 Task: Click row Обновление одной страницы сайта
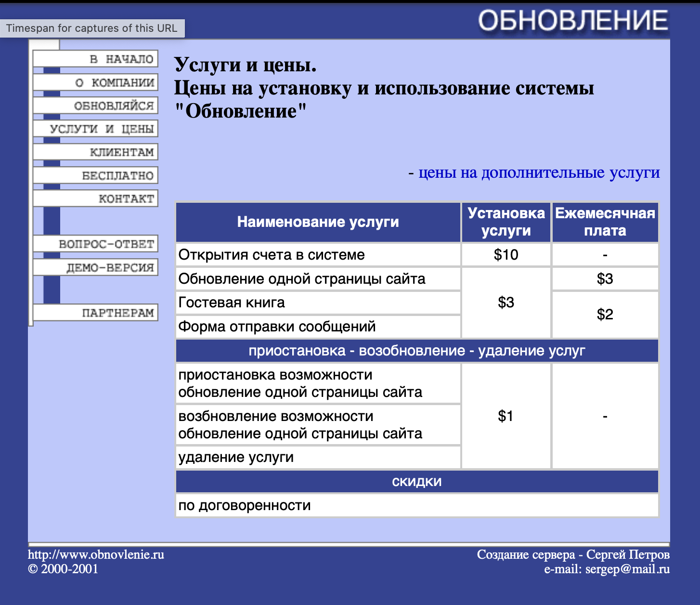318,279
